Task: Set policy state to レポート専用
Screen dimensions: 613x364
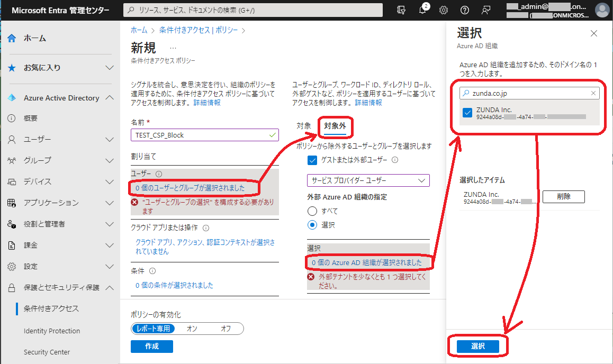Action: coord(154,329)
